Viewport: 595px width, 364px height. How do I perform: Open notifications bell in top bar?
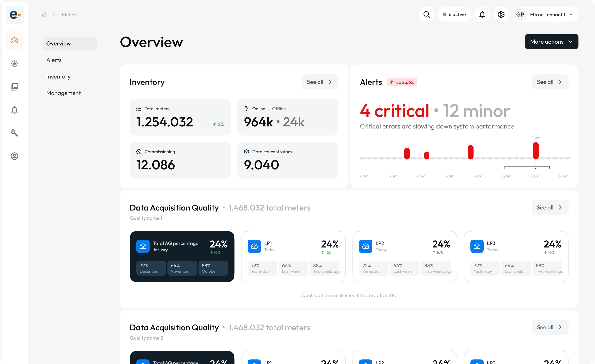coord(482,14)
